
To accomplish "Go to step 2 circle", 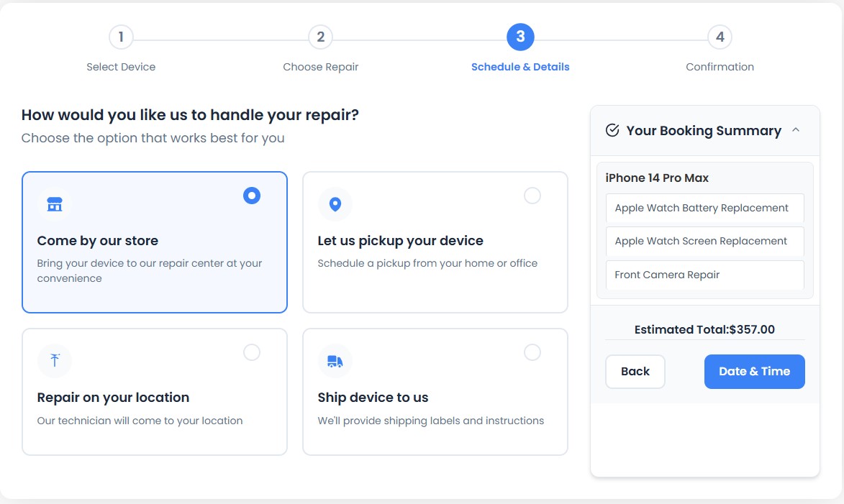I will [x=320, y=37].
